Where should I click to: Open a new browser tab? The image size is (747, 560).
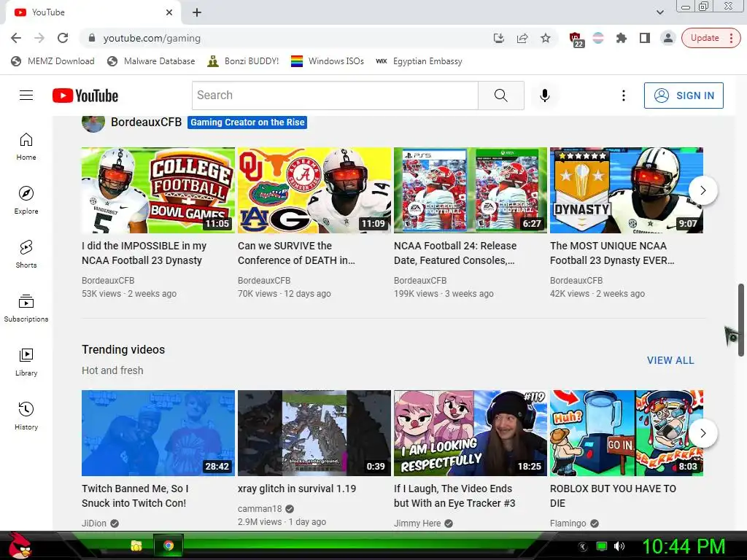197,12
